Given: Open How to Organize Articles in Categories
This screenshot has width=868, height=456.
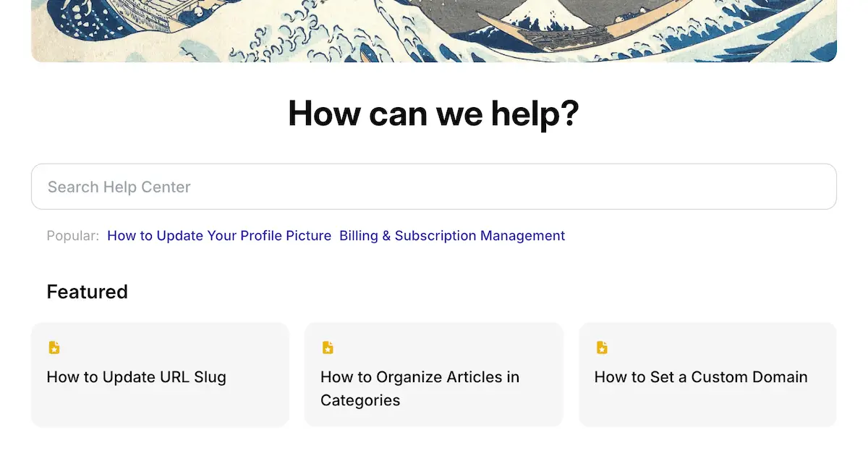Looking at the screenshot, I should pos(420,377).
